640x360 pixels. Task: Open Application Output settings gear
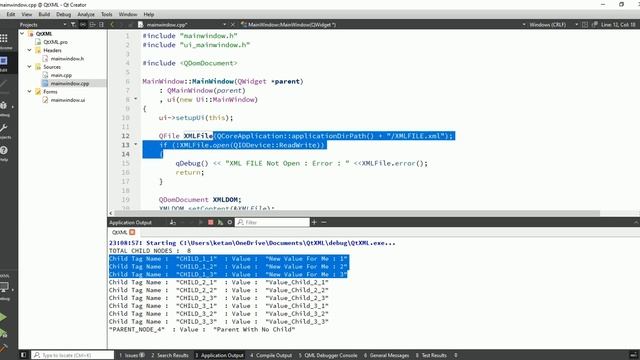coord(230,222)
